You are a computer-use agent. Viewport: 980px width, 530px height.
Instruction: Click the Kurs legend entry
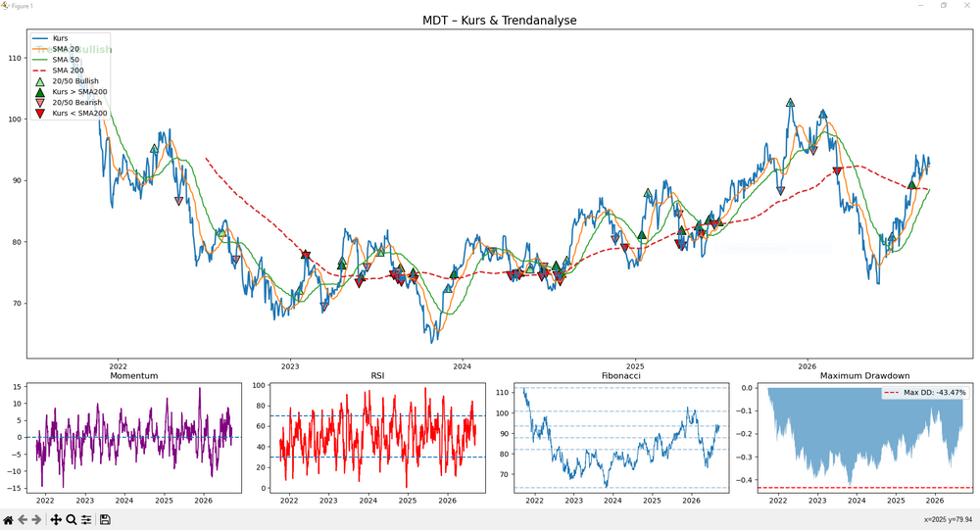(x=60, y=38)
